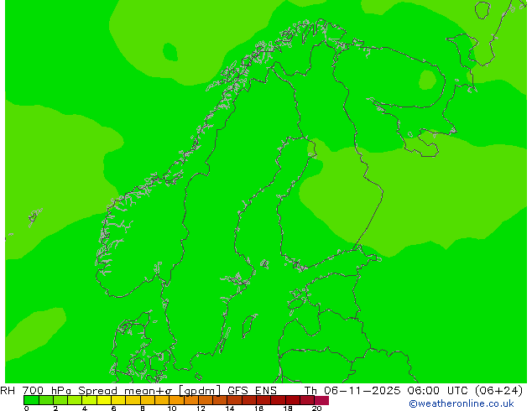Click the legend scale label 12
532x411 pixels.
[201, 408]
